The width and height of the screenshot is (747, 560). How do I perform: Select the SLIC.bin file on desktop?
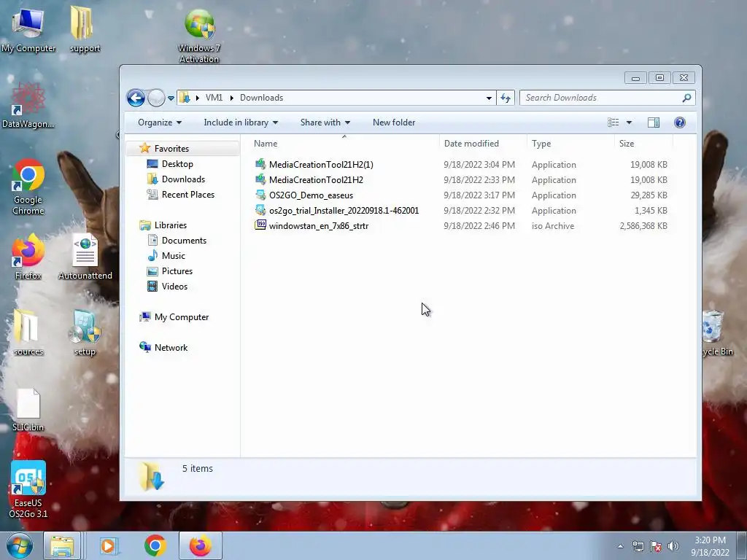point(28,410)
